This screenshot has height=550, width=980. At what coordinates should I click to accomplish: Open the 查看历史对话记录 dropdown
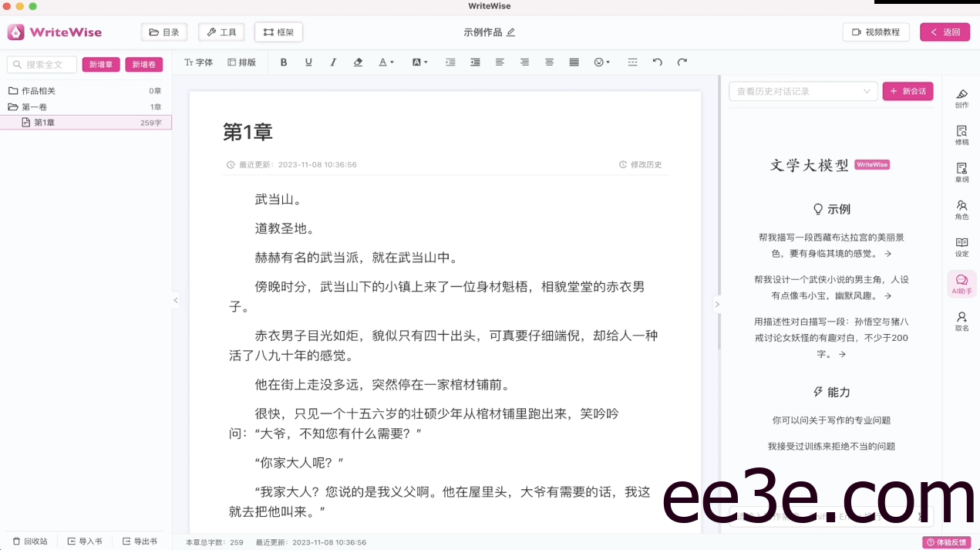pyautogui.click(x=803, y=91)
